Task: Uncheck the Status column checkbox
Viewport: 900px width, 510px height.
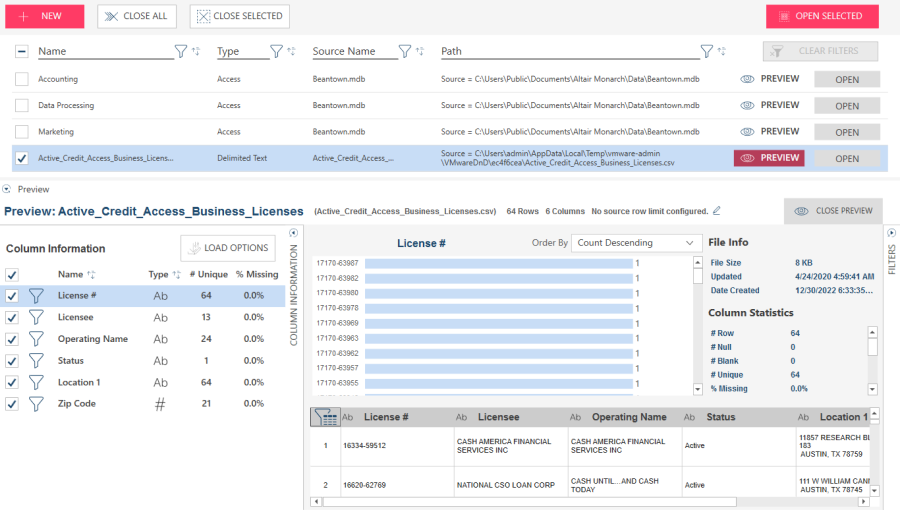Action: point(12,361)
